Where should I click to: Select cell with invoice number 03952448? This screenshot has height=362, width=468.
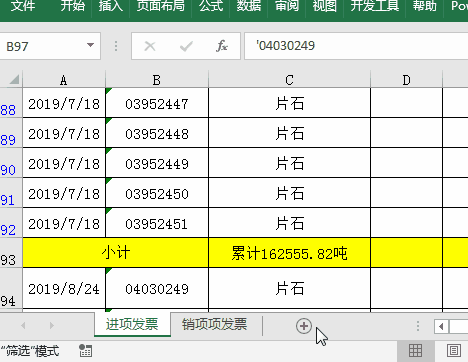157,133
